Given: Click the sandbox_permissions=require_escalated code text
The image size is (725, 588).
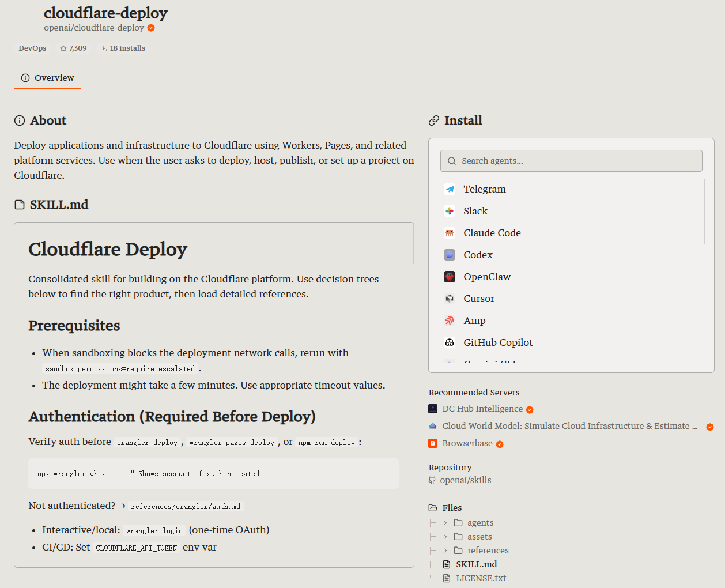Looking at the screenshot, I should click(x=120, y=369).
